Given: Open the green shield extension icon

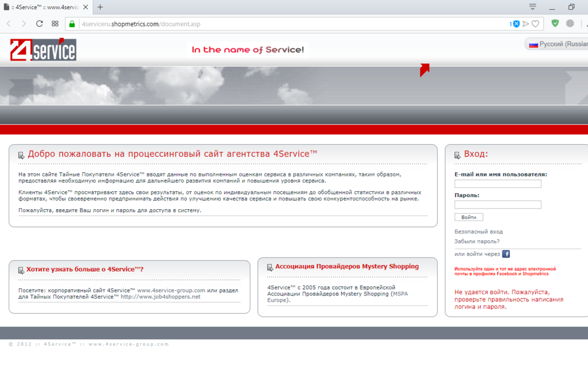Looking at the screenshot, I should point(555,23).
